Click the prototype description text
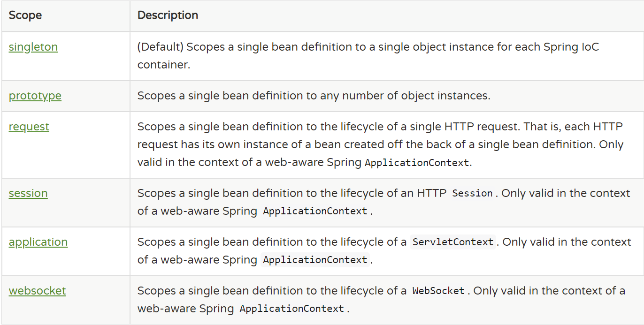Viewport: 644px width, 325px height. click(314, 96)
